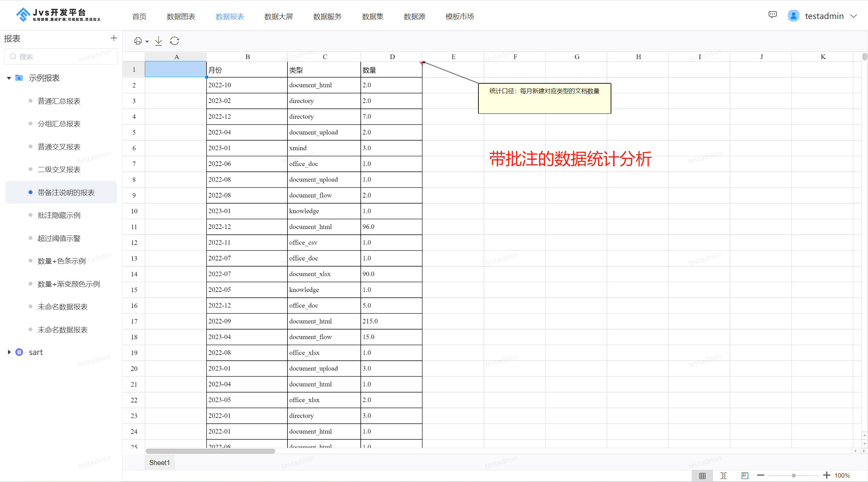This screenshot has height=482, width=868.
Task: Collapse the 示例报表 folder
Action: point(9,78)
